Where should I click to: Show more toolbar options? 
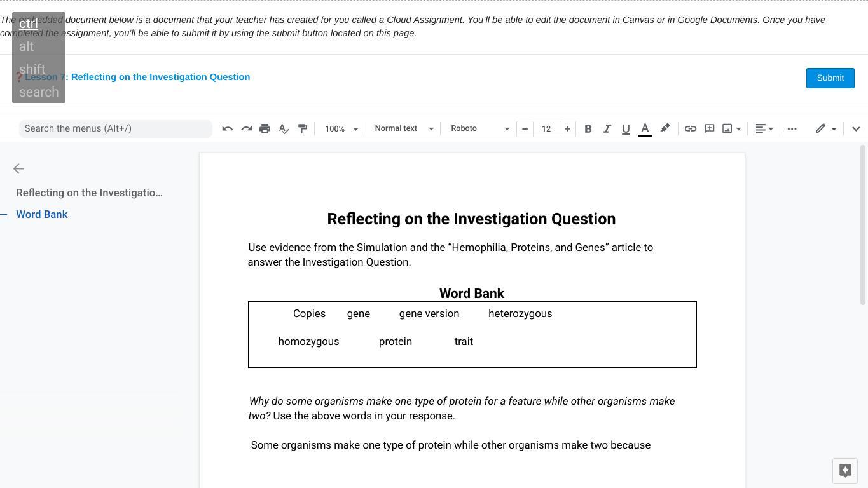tap(792, 128)
